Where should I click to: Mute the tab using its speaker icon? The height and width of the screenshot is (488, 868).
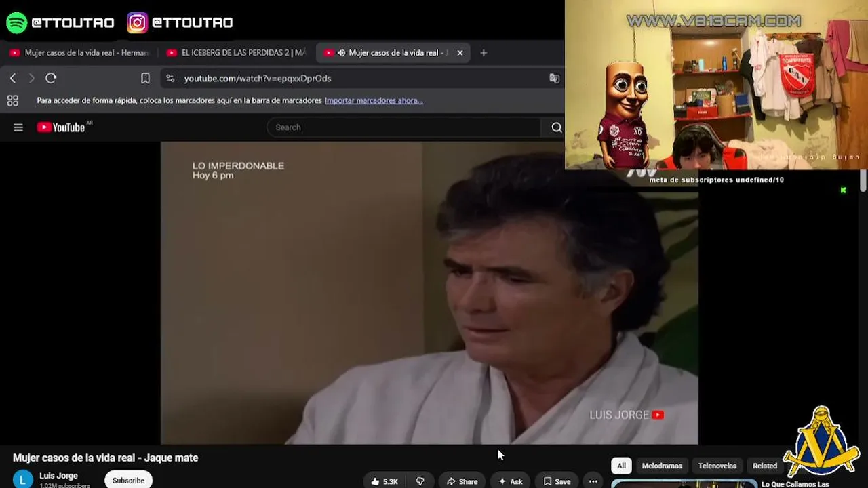(341, 53)
